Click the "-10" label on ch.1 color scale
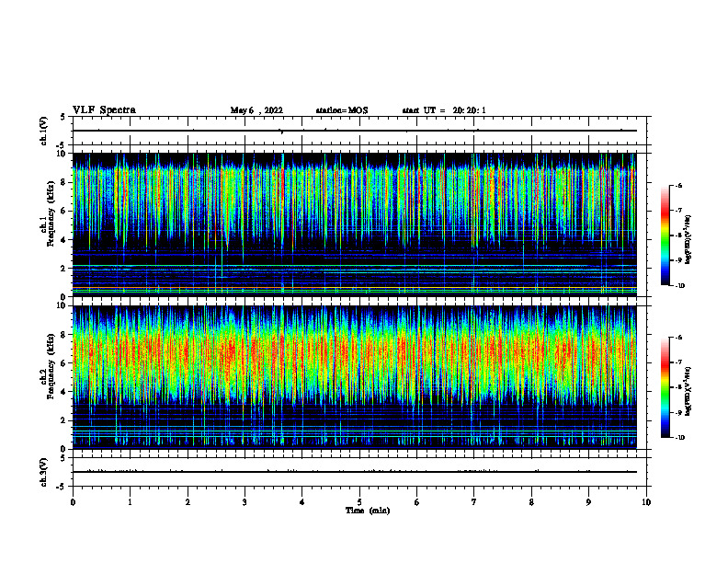 [x=679, y=286]
